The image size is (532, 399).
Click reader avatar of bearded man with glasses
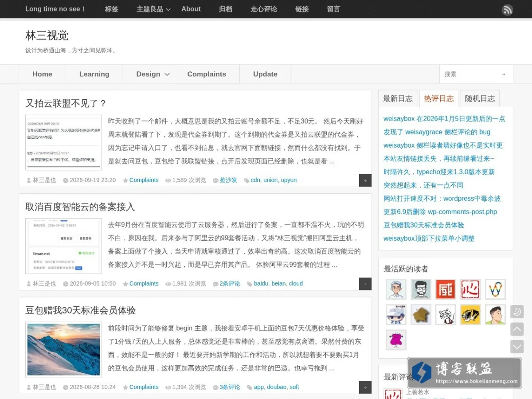421,289
